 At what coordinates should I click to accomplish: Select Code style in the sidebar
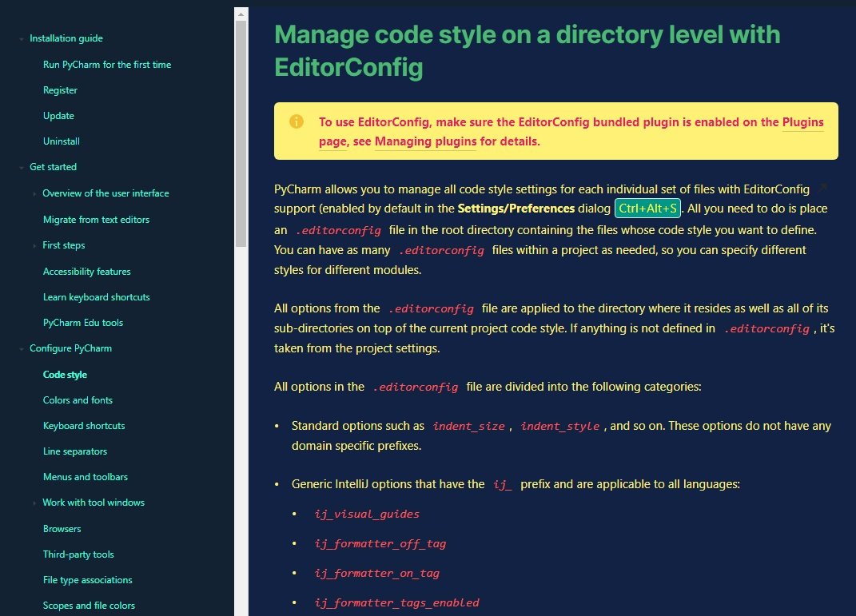65,374
